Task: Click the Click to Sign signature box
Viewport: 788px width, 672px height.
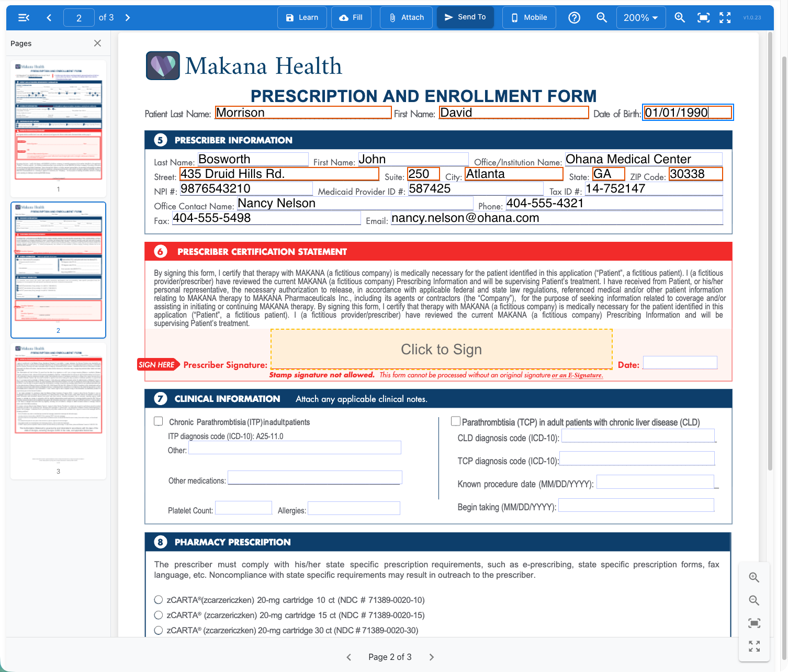Action: point(442,349)
